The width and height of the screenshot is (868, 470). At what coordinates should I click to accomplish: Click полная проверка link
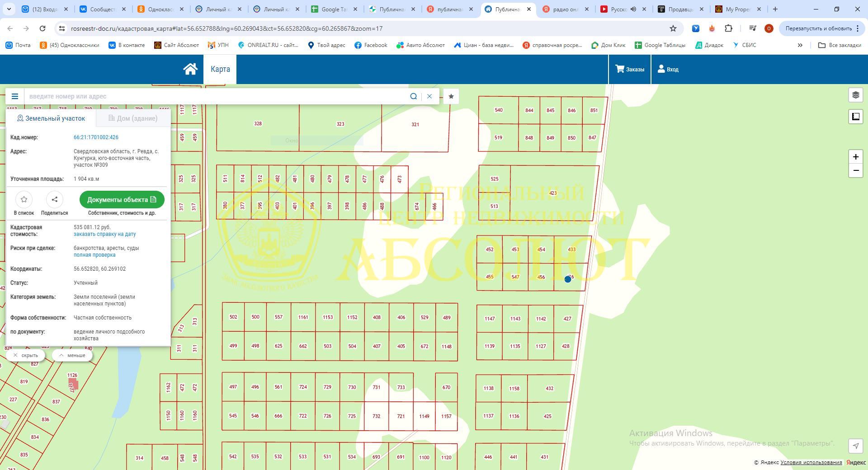click(94, 255)
